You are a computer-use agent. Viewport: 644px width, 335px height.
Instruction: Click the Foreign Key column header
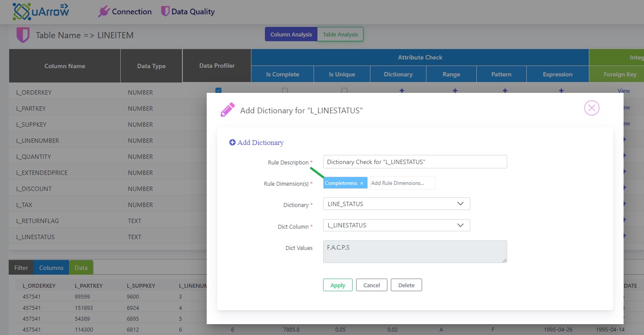[x=620, y=74]
